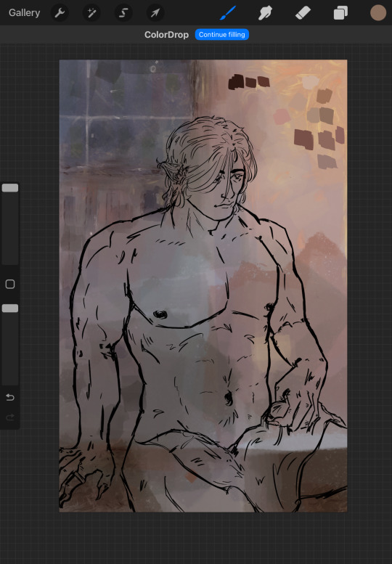The height and width of the screenshot is (564, 392).
Task: Click the brush size slider handle
Action: 10,188
